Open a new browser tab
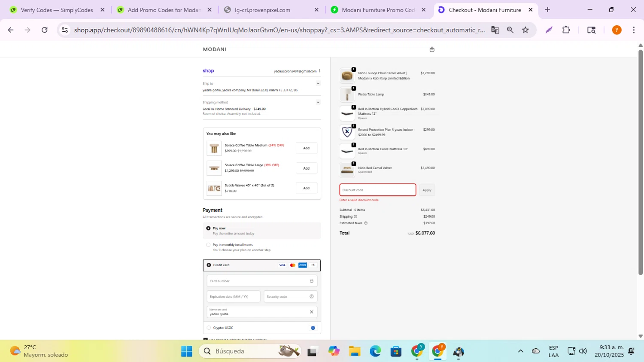644x362 pixels. point(547,10)
